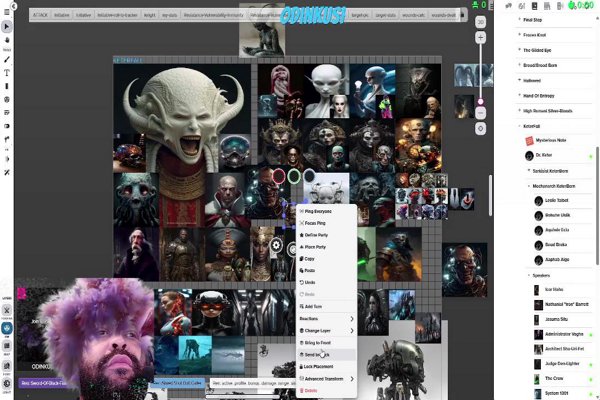Open the Reactions submenu

pos(318,318)
